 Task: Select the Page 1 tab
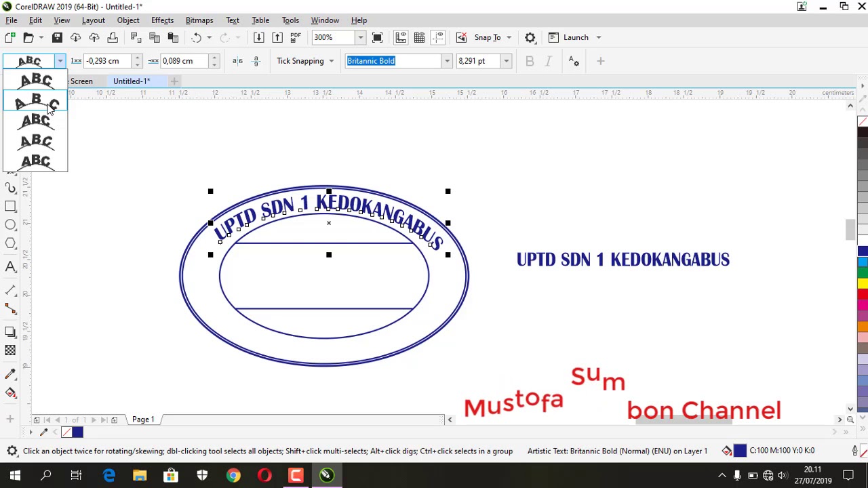point(143,420)
